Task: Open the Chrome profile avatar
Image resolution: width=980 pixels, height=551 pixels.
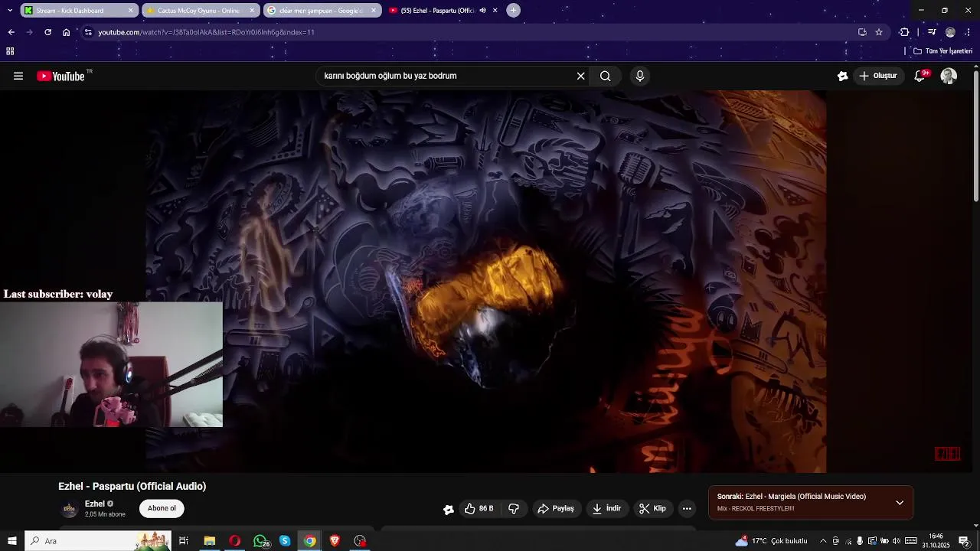Action: point(950,32)
